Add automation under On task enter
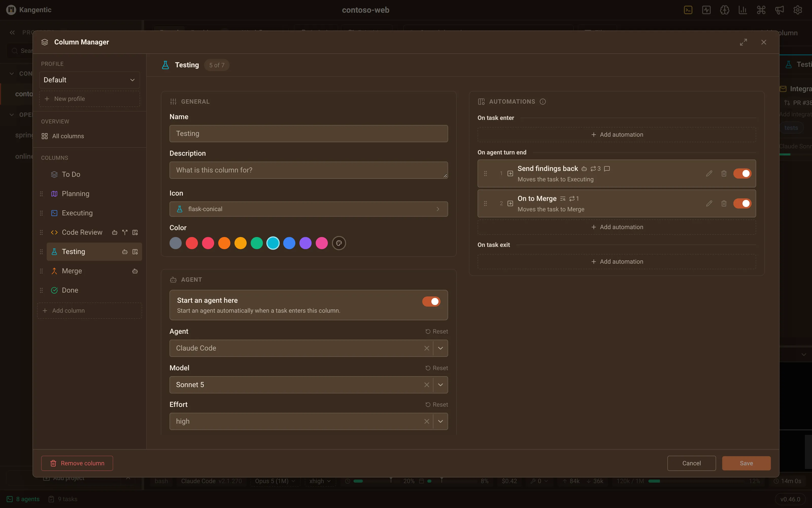The width and height of the screenshot is (812, 508). click(617, 134)
